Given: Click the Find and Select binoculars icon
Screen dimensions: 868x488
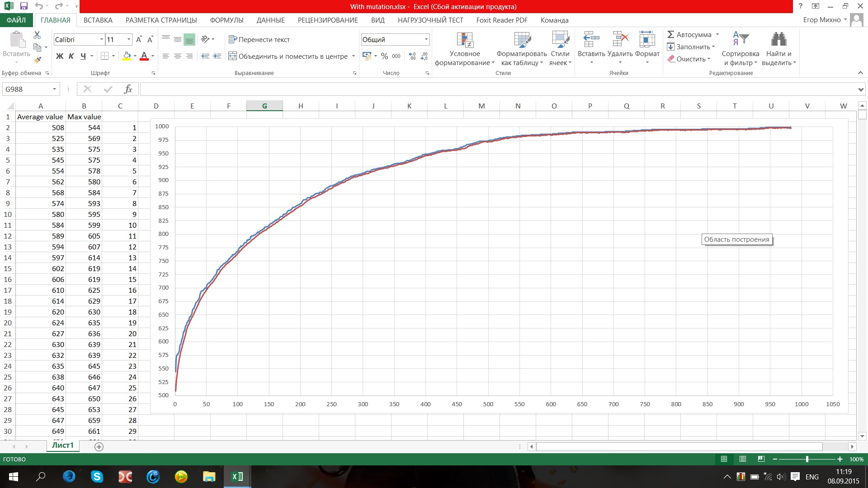Looking at the screenshot, I should click(778, 40).
